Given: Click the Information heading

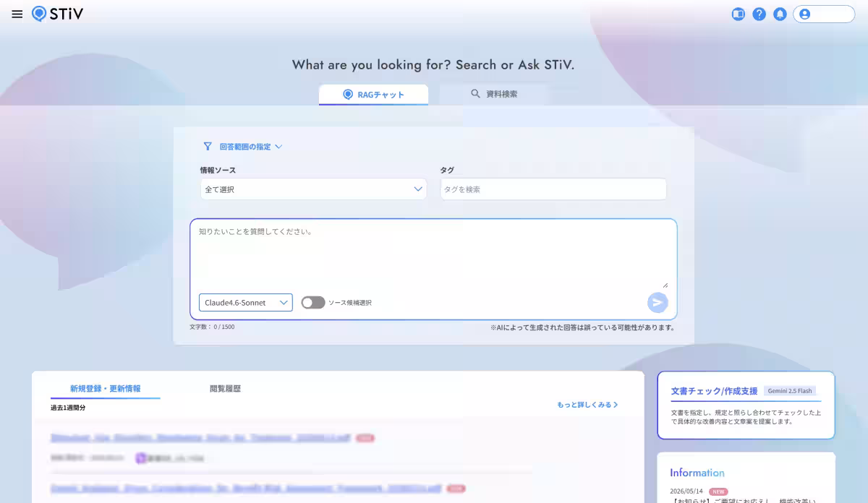Looking at the screenshot, I should [697, 473].
